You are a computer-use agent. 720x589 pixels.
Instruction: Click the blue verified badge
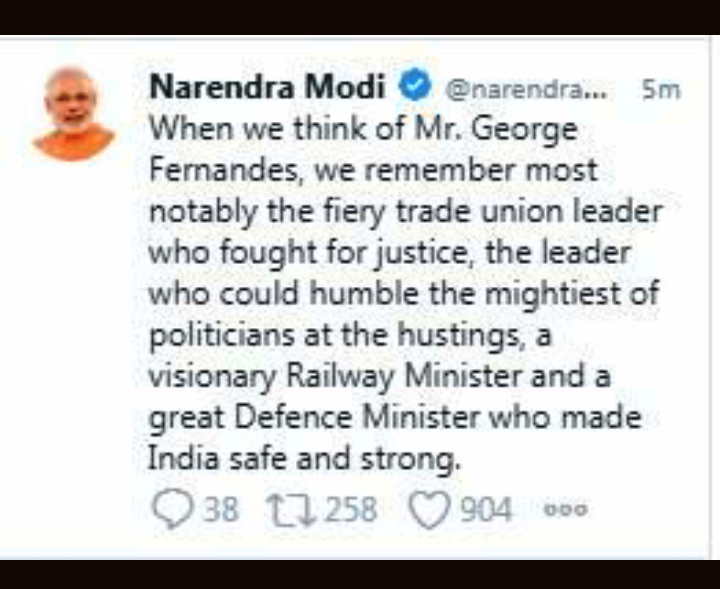pyautogui.click(x=412, y=88)
